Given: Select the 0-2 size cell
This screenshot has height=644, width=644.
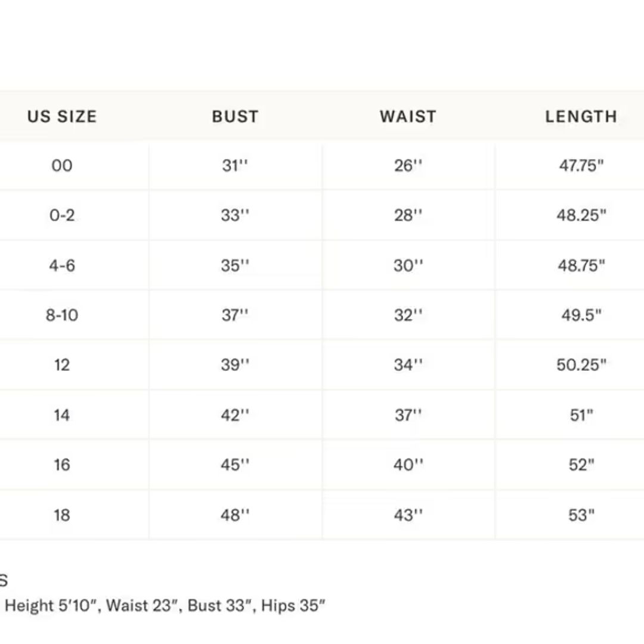Looking at the screenshot, I should pyautogui.click(x=62, y=215).
